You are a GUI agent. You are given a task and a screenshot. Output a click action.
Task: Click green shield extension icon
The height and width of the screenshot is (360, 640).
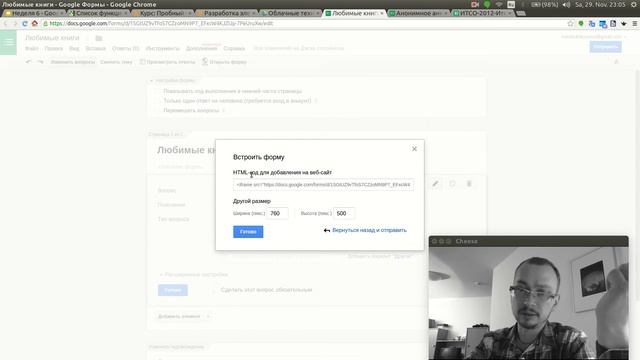[x=581, y=24]
